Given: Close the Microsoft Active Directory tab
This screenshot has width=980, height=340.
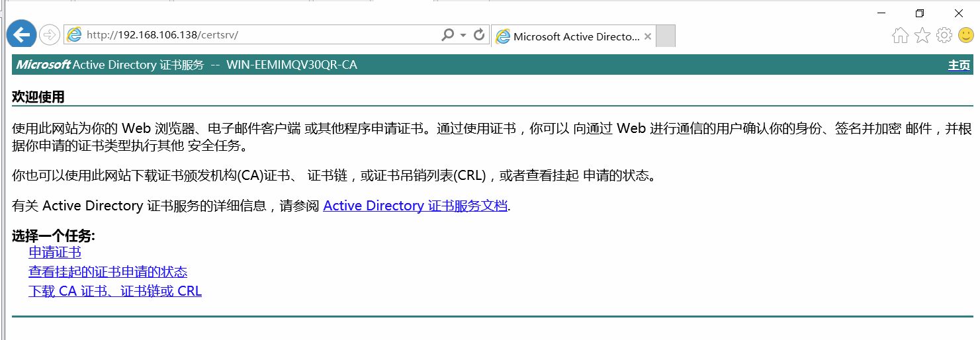Looking at the screenshot, I should (x=648, y=36).
